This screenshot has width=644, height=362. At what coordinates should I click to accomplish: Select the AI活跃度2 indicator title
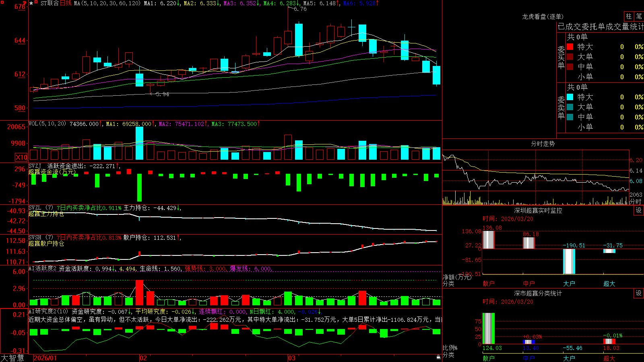pos(43,268)
